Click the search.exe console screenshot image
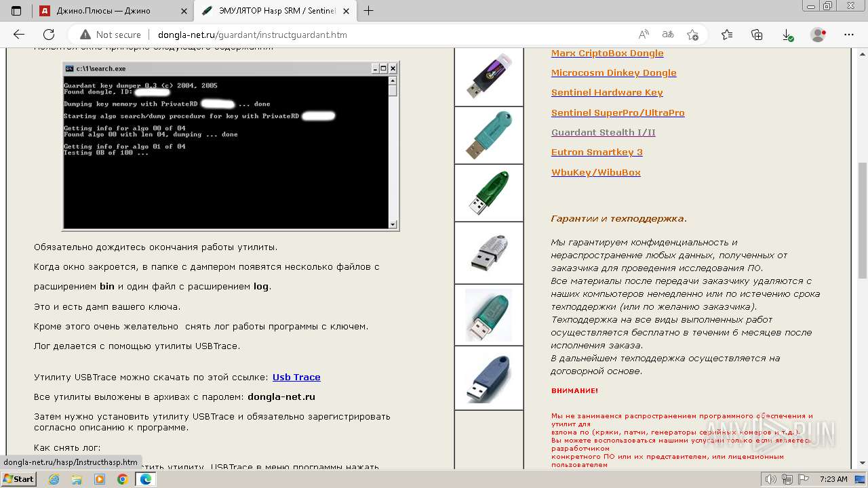868x488 pixels. pyautogui.click(x=231, y=146)
